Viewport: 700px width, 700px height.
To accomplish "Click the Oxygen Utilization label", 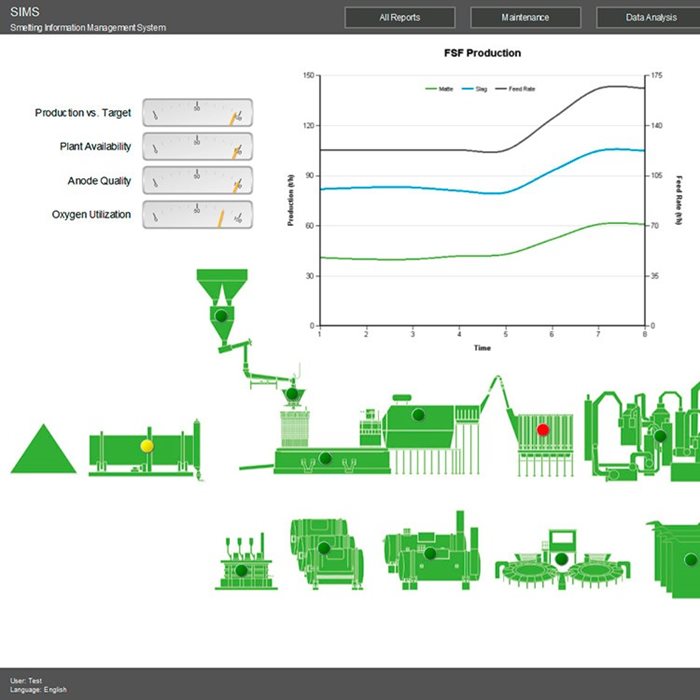I will coord(91,215).
